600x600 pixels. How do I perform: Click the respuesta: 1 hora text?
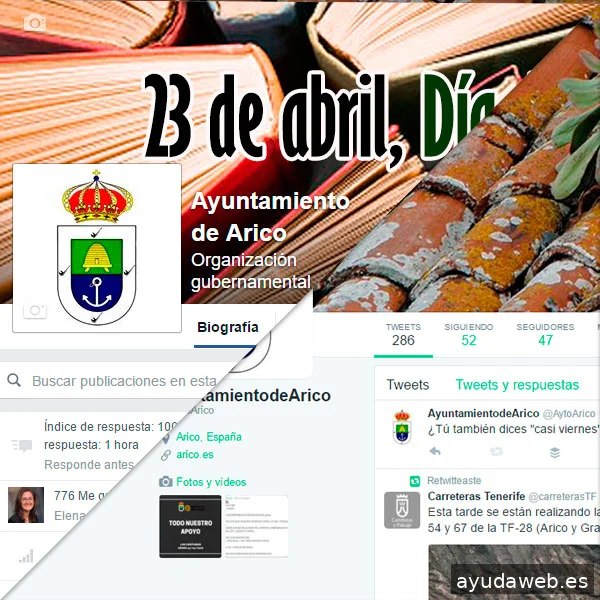(91, 445)
